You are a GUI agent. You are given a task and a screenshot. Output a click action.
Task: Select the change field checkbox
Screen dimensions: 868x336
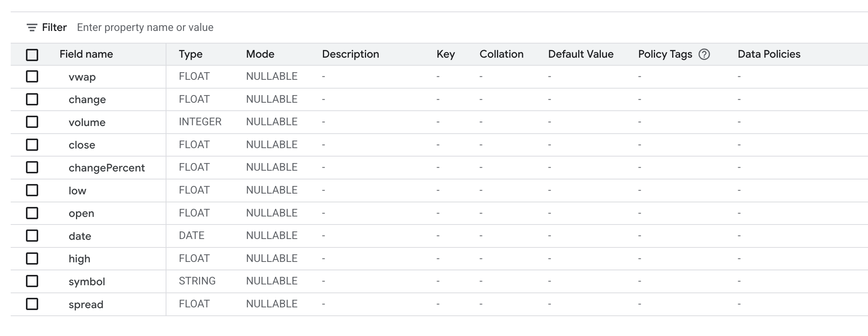point(32,99)
